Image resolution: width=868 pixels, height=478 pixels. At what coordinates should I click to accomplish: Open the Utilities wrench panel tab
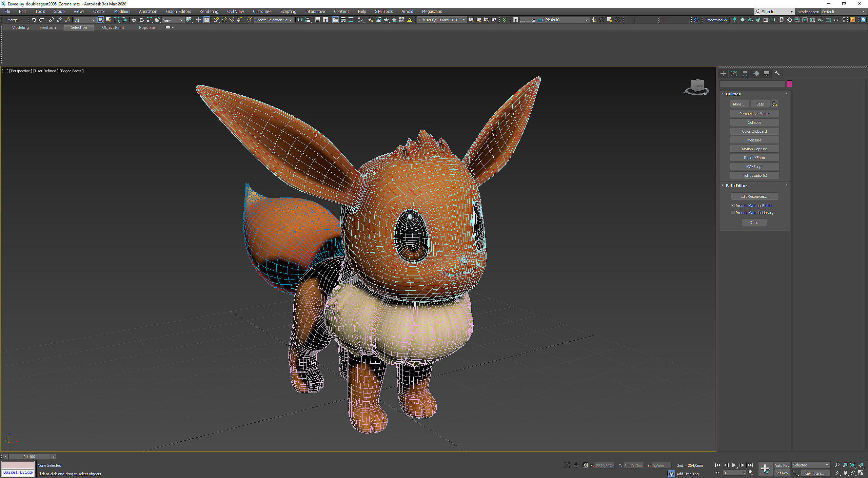(x=777, y=74)
